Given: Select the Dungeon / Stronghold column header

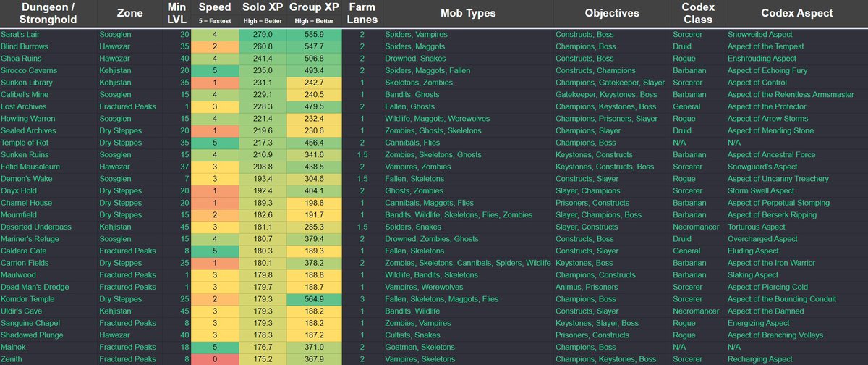Looking at the screenshot, I should coord(48,14).
